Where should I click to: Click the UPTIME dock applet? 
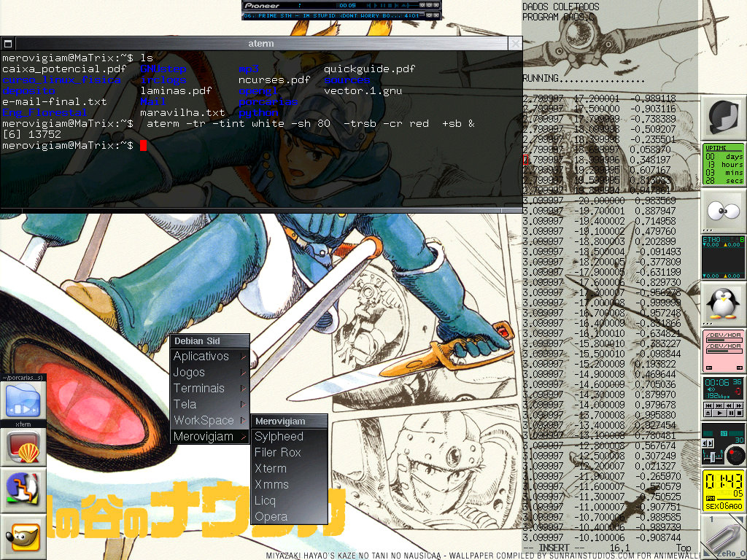pos(723,164)
